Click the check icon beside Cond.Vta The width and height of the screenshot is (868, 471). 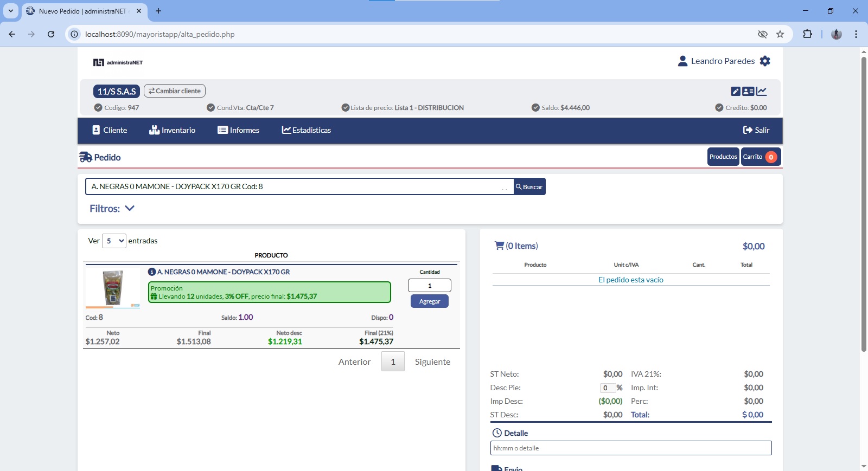click(x=211, y=107)
